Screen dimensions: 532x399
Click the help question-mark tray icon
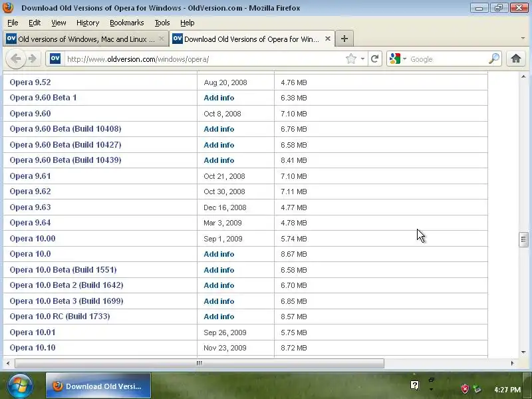[414, 385]
